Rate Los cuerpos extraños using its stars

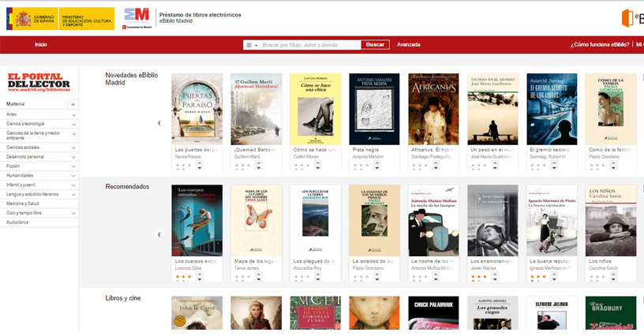click(184, 277)
